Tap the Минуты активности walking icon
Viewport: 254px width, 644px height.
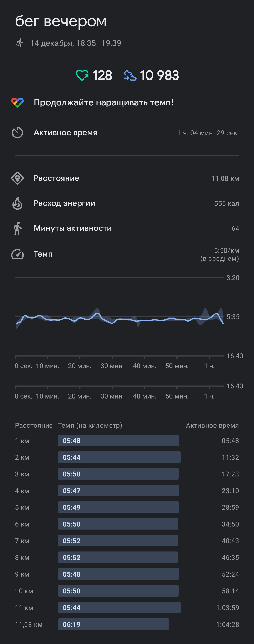click(x=17, y=228)
